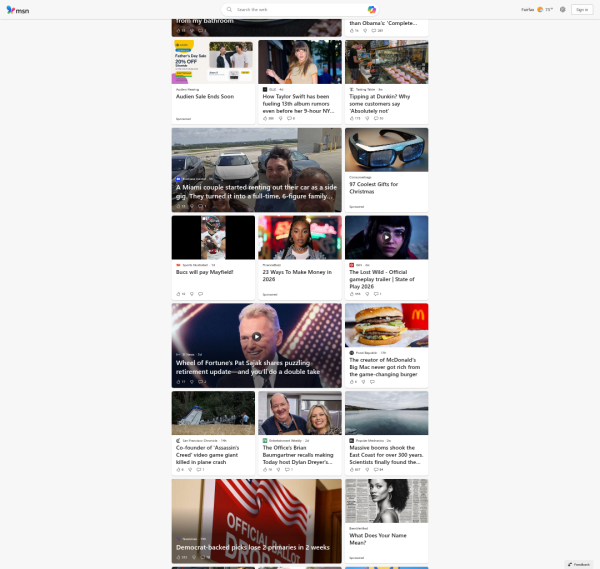Viewport: 600px width, 569px height.
Task: Open 23 Ways To Make Money in 2026
Action: tap(297, 276)
